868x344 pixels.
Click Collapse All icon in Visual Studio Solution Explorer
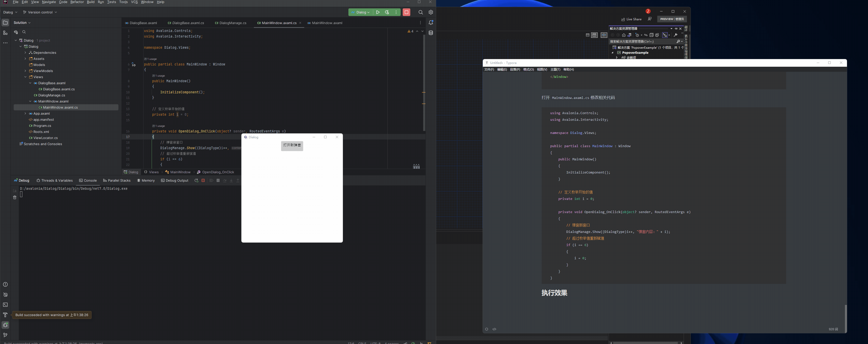(651, 35)
